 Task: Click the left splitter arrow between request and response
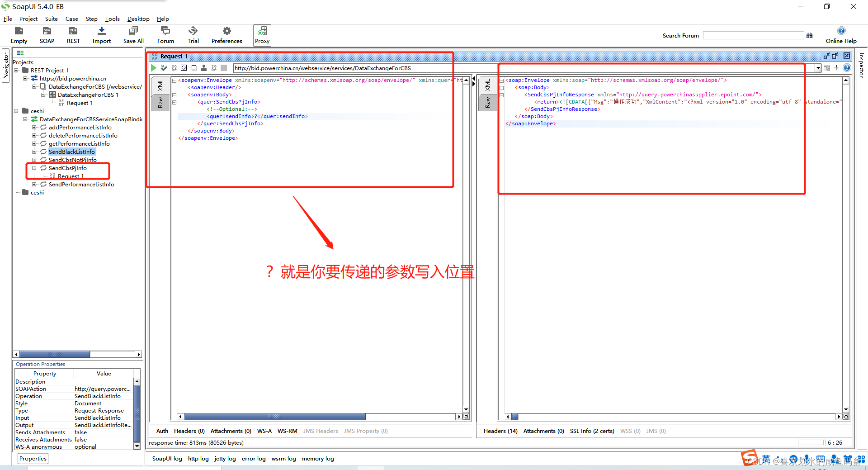pyautogui.click(x=474, y=79)
